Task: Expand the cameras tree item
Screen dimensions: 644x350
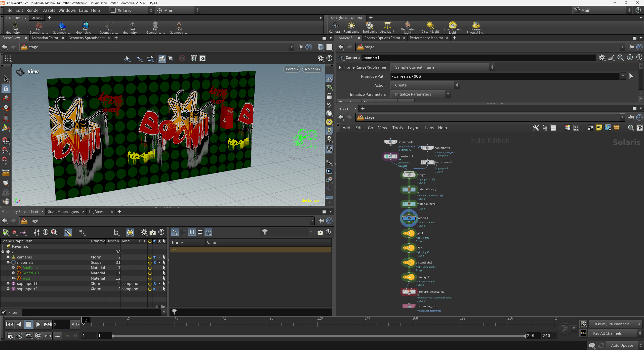Action: click(8, 257)
